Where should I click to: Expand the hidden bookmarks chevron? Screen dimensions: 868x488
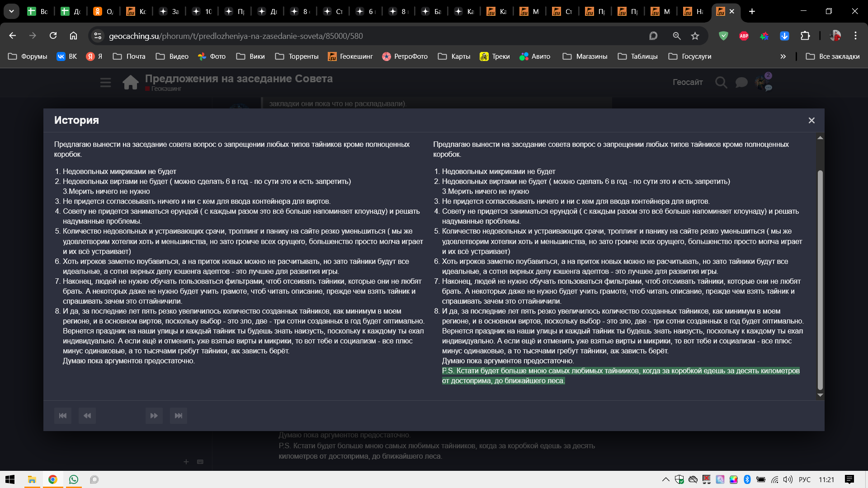pyautogui.click(x=783, y=56)
